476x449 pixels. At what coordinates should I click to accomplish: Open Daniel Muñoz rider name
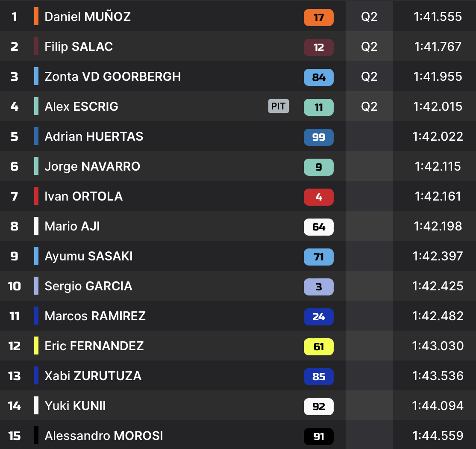[x=88, y=17]
